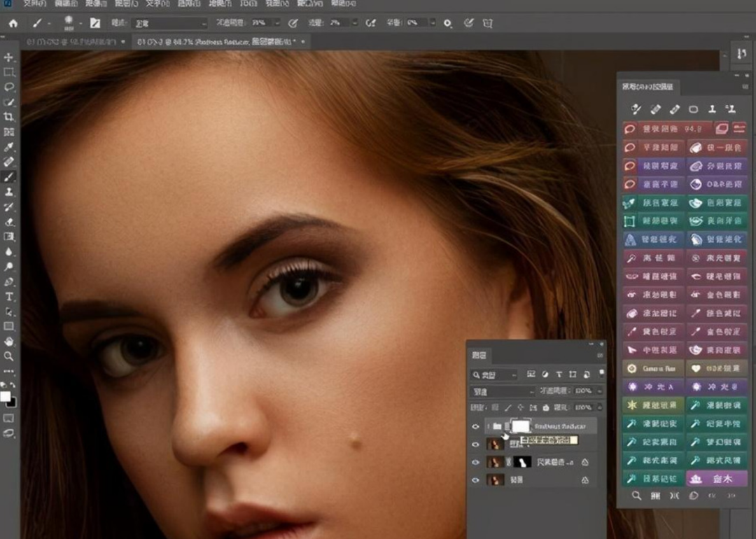Viewport: 756px width, 539px height.
Task: Select the Zoom magnifier tool in toolbar
Action: pyautogui.click(x=9, y=356)
